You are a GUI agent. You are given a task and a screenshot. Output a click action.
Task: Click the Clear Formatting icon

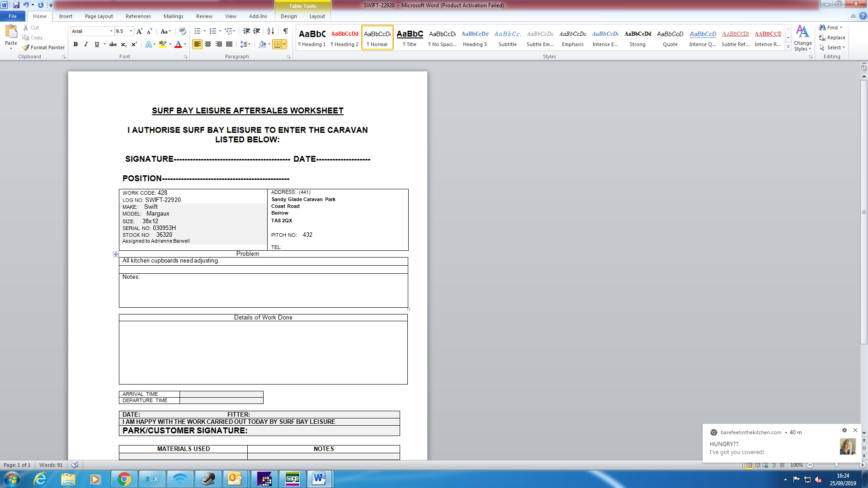click(182, 31)
